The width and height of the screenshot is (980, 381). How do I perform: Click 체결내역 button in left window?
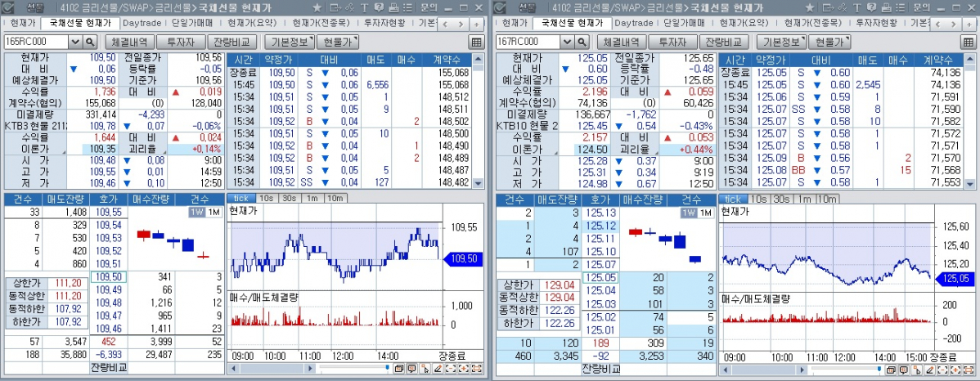click(x=128, y=42)
